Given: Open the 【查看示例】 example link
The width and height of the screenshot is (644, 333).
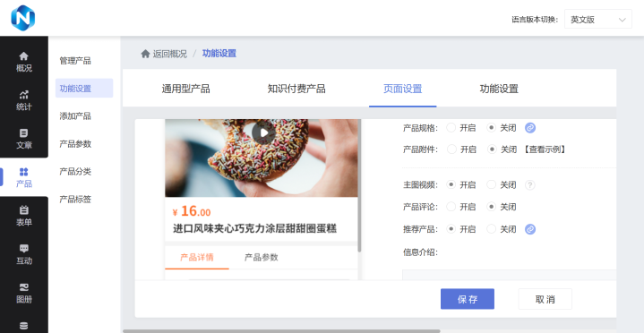Looking at the screenshot, I should coord(545,149).
